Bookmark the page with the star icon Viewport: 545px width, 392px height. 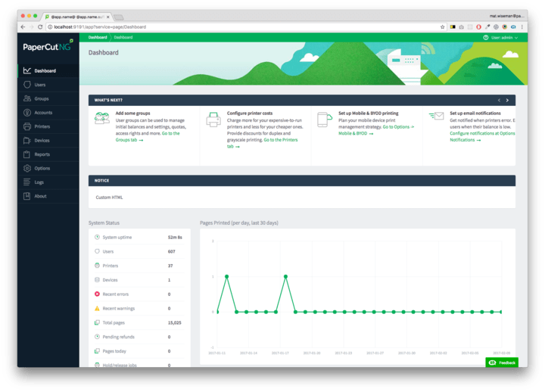tap(442, 26)
